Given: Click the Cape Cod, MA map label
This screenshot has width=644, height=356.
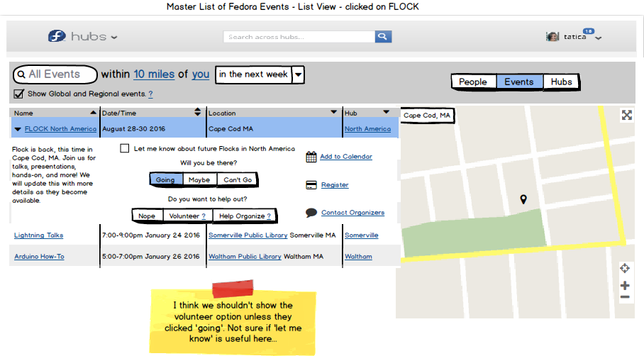Looking at the screenshot, I should (427, 116).
